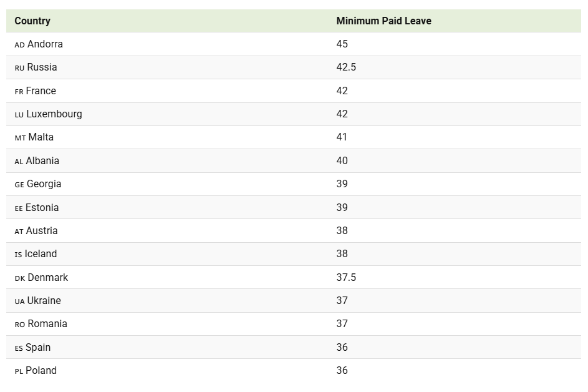This screenshot has height=392, width=588.
Task: Click the Iceland country name
Action: 41,254
